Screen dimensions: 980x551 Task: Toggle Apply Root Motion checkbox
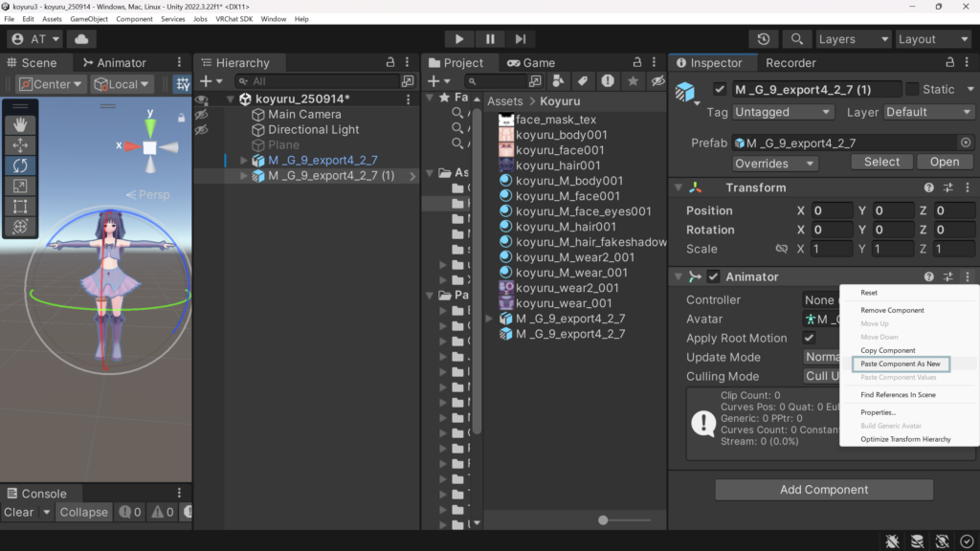click(809, 338)
